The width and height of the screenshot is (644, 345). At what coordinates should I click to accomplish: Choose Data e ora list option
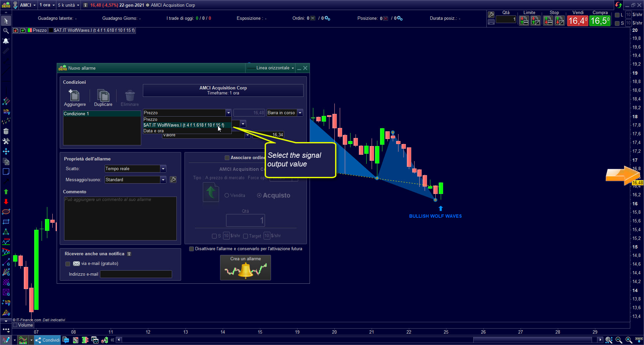[187, 131]
